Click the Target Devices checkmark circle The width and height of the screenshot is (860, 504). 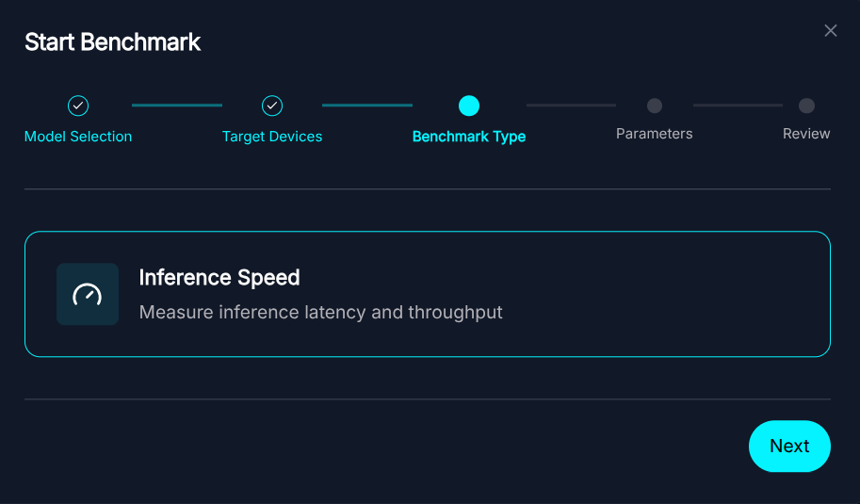272,106
